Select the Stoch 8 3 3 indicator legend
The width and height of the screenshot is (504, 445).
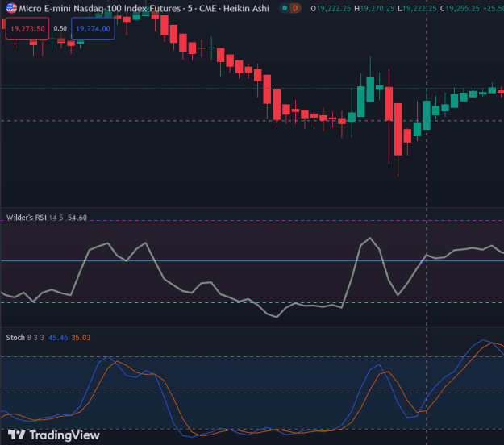[25, 337]
